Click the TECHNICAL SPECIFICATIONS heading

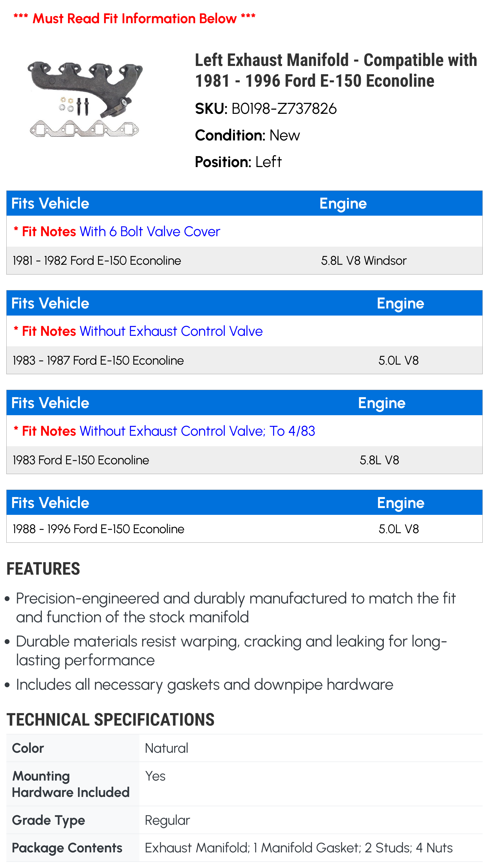point(110,720)
